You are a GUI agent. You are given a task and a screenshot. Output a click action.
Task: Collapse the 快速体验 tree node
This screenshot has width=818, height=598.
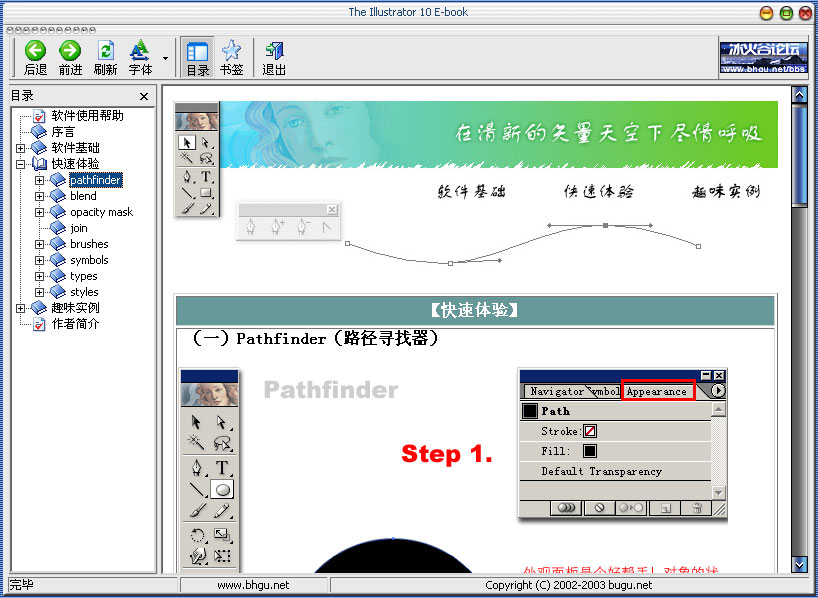pos(20,164)
